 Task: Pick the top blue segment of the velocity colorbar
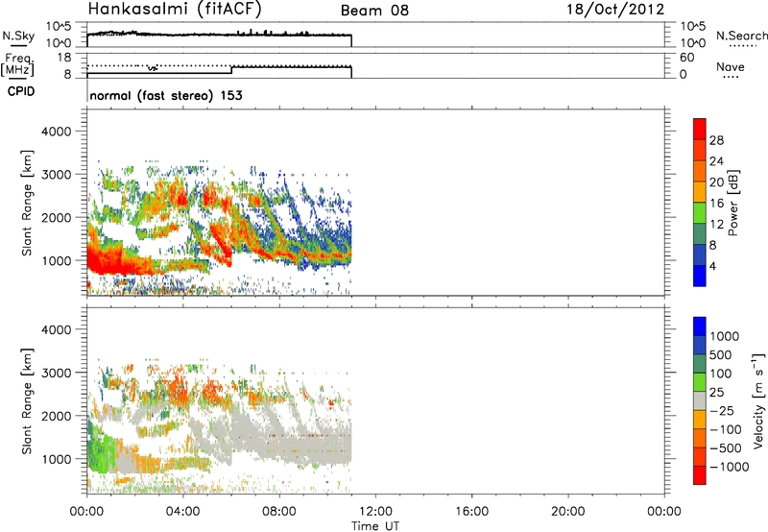pyautogui.click(x=700, y=326)
